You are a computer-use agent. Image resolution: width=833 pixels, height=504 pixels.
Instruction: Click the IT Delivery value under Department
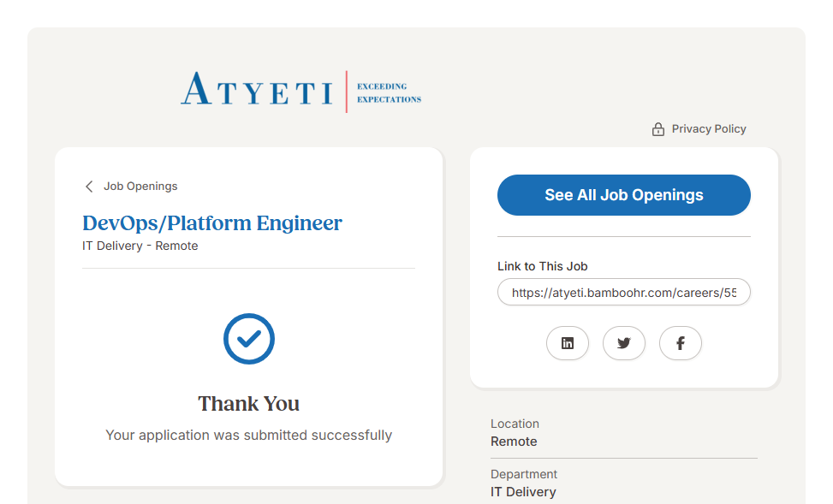[x=523, y=492]
